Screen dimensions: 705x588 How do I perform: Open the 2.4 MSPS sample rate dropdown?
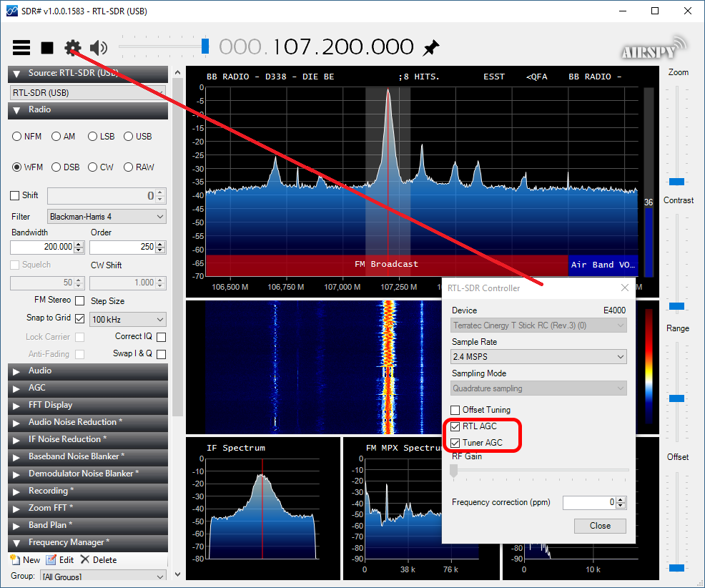[538, 357]
